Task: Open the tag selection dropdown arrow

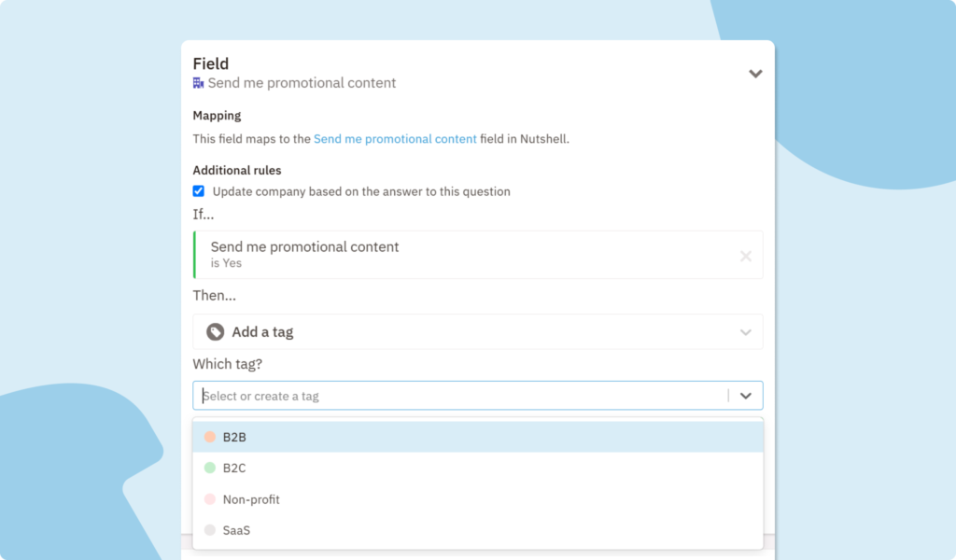Action: [745, 395]
